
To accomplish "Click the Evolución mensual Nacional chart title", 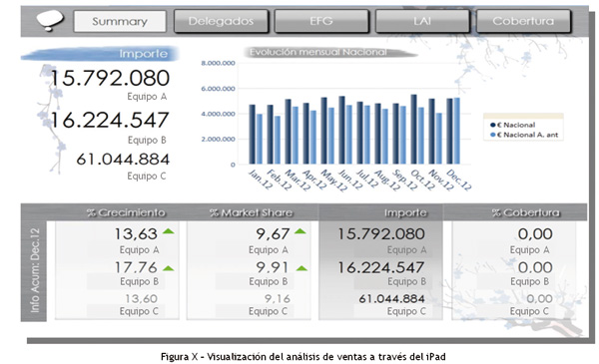I will tap(318, 52).
